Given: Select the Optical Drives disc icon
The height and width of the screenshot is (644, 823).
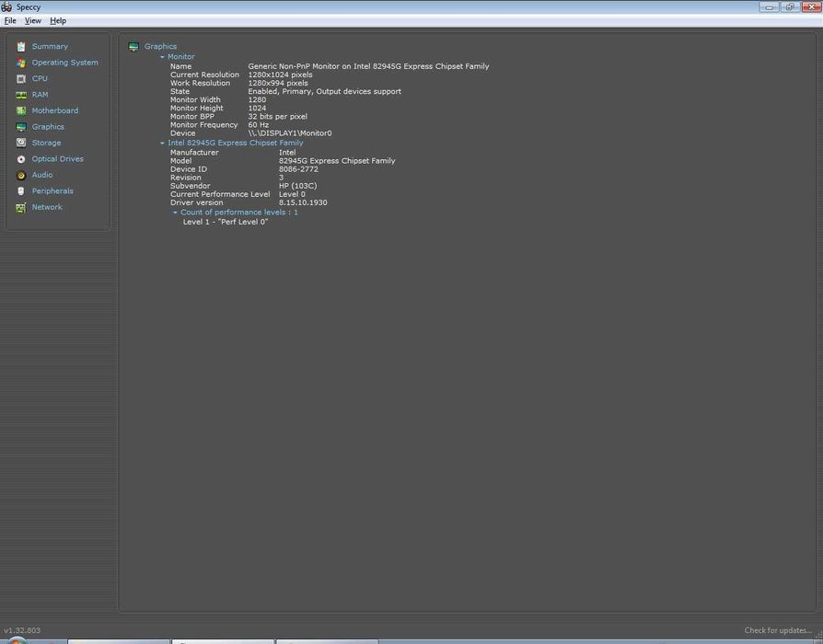Looking at the screenshot, I should tap(21, 159).
